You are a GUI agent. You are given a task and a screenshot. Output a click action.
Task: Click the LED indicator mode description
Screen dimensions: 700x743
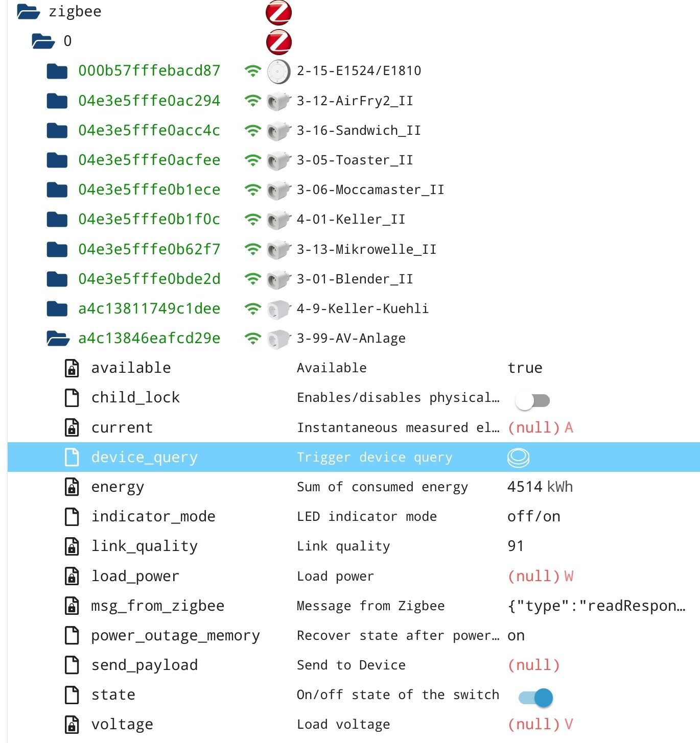367,517
